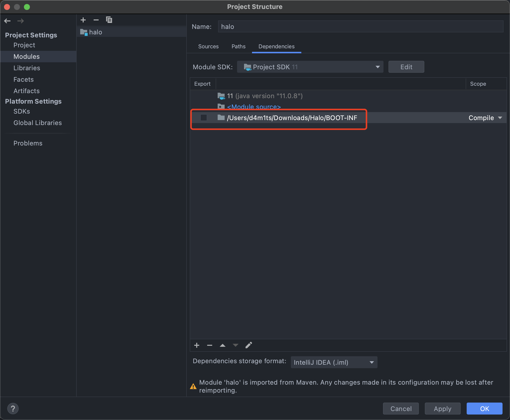510x420 pixels.
Task: Select the Problems section in sidebar
Action: [28, 143]
